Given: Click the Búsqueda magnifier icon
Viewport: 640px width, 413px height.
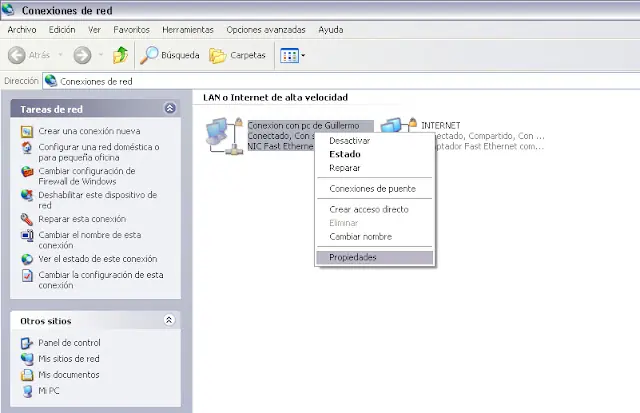Looking at the screenshot, I should [x=149, y=55].
